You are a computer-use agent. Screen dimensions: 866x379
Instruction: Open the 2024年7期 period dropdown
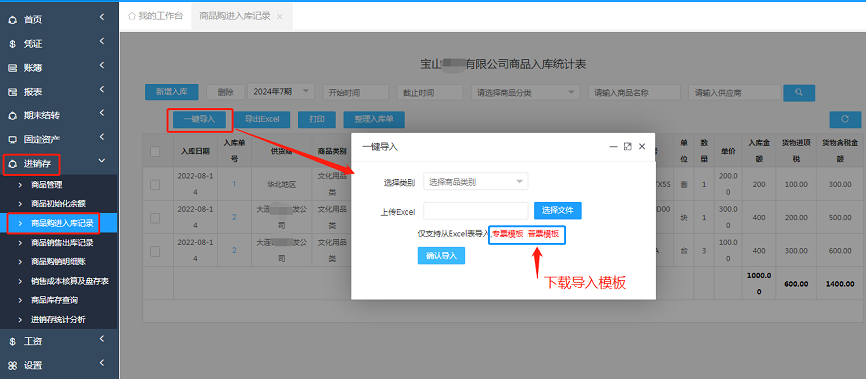281,92
